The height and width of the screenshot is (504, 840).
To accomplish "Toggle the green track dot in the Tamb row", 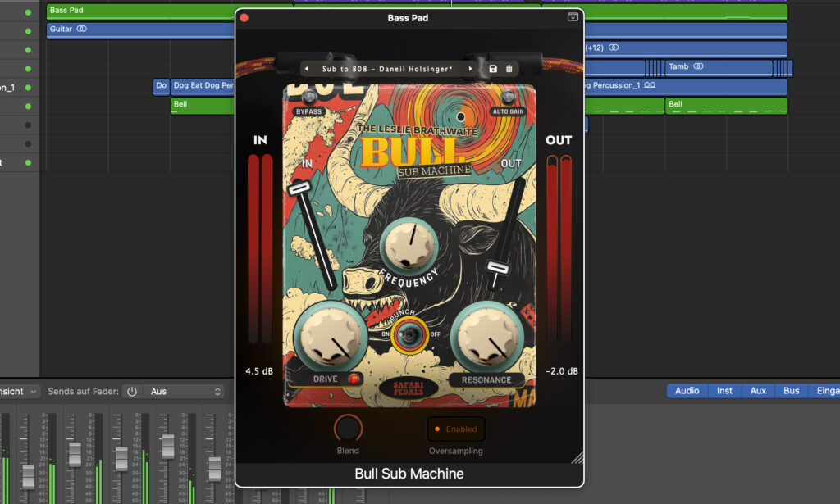I will (28, 69).
